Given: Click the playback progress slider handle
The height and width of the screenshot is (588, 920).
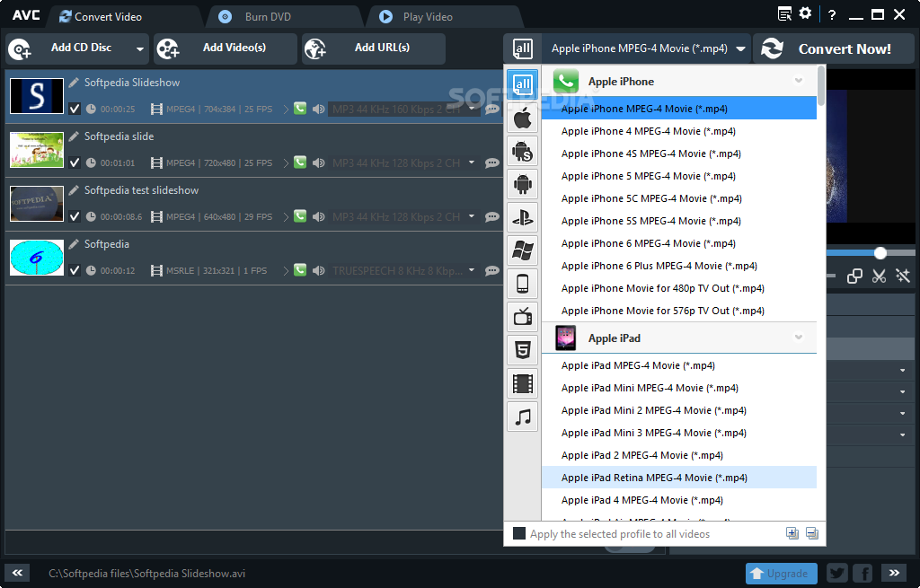Looking at the screenshot, I should (x=880, y=253).
